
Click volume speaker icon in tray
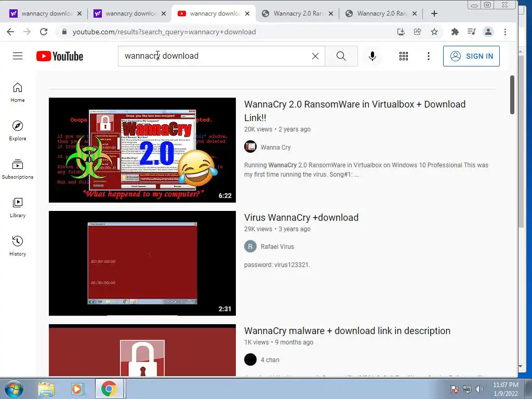pyautogui.click(x=479, y=389)
